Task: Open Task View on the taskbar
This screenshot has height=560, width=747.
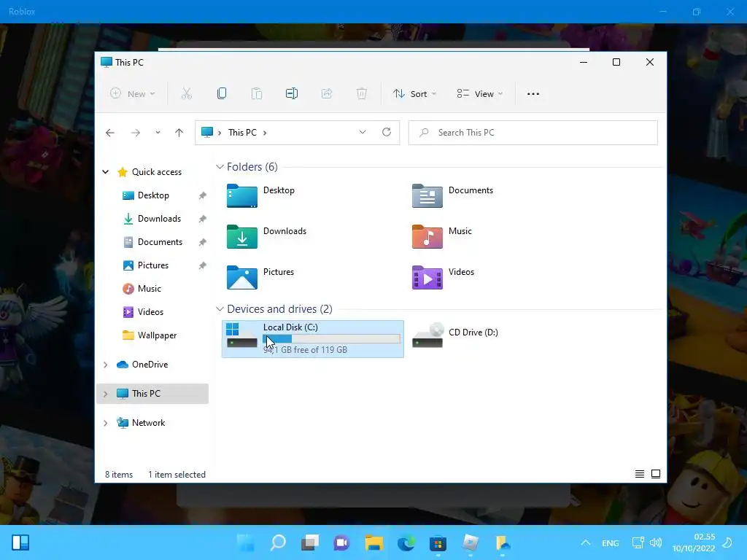Action: [x=309, y=542]
